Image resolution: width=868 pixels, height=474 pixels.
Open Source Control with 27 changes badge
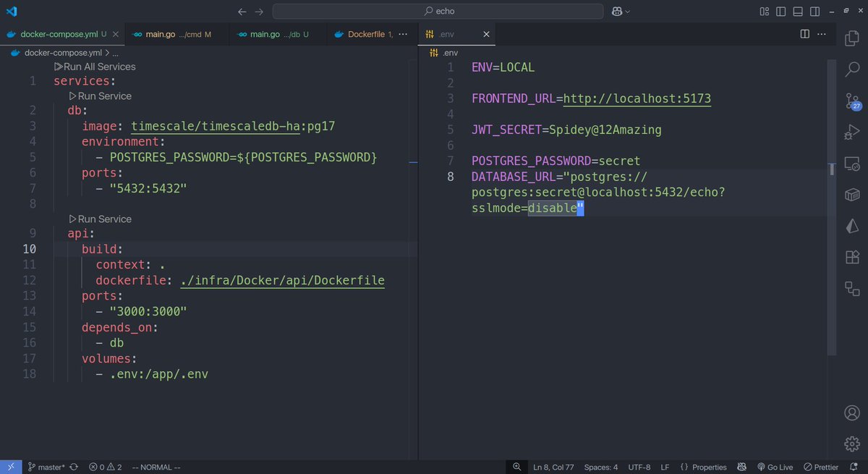point(852,101)
